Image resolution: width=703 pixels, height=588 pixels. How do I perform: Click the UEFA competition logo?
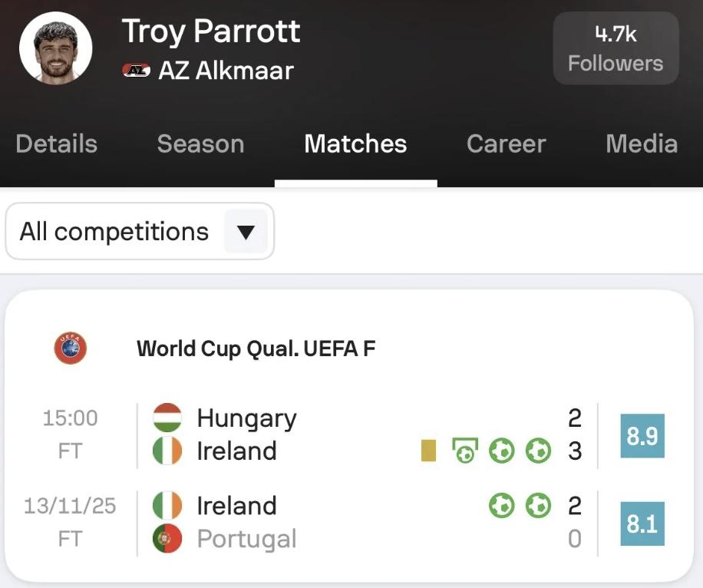click(71, 349)
